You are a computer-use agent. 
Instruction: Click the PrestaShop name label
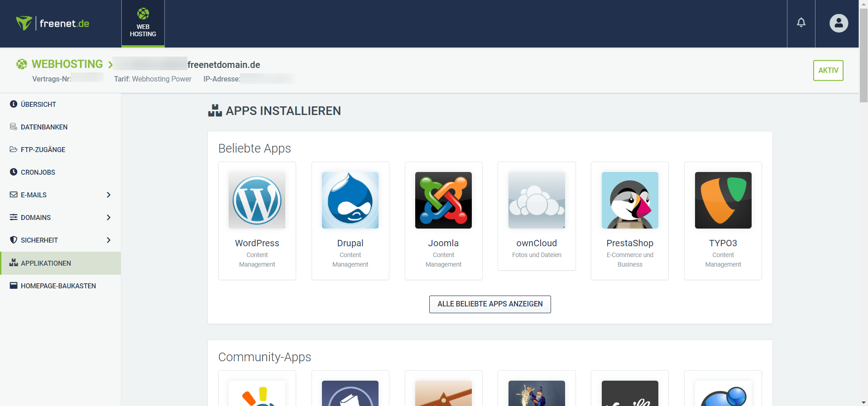click(630, 243)
